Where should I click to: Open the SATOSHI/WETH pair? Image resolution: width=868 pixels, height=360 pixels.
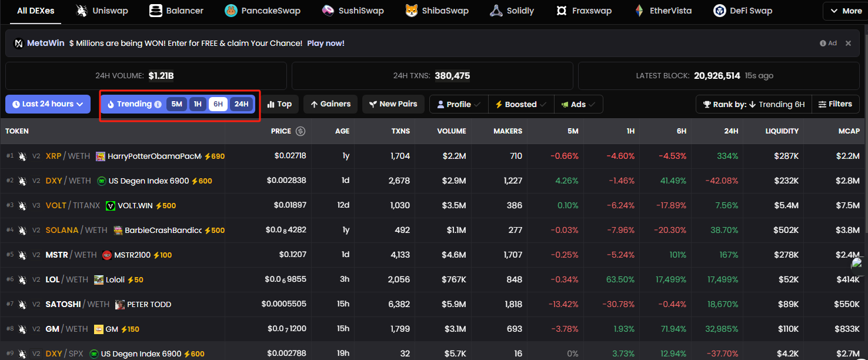(x=432, y=305)
